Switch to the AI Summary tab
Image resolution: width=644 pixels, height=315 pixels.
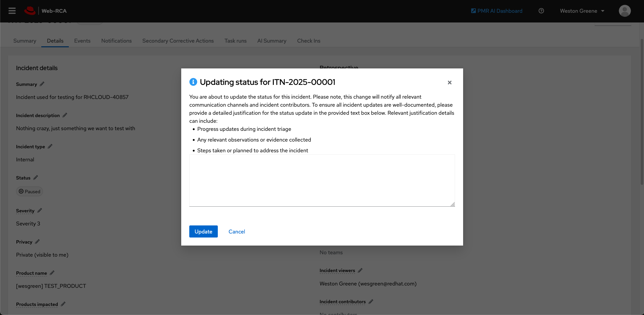pyautogui.click(x=271, y=41)
